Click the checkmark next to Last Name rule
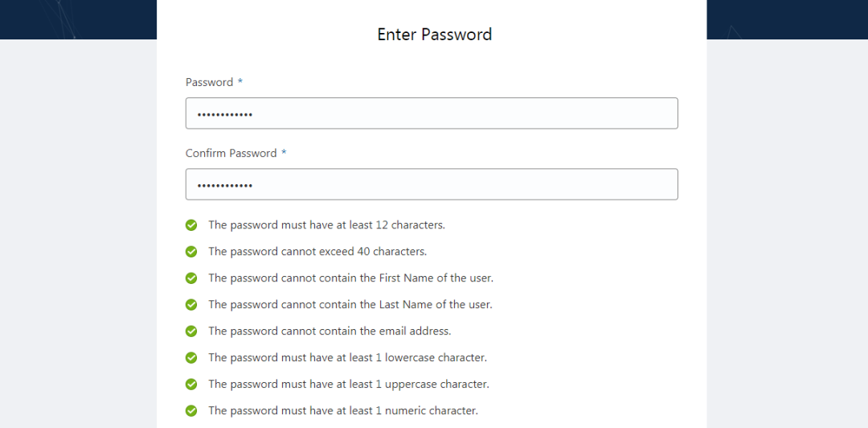The height and width of the screenshot is (428, 868). (191, 305)
